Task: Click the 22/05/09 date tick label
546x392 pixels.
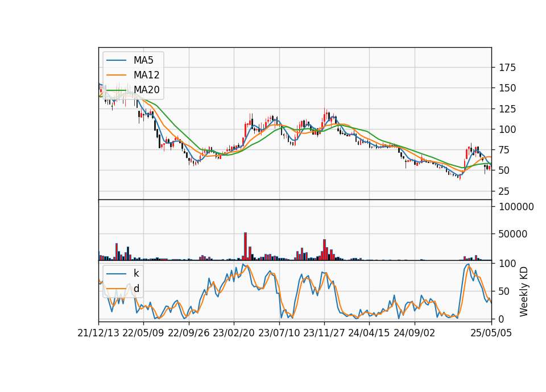Action: (143, 333)
